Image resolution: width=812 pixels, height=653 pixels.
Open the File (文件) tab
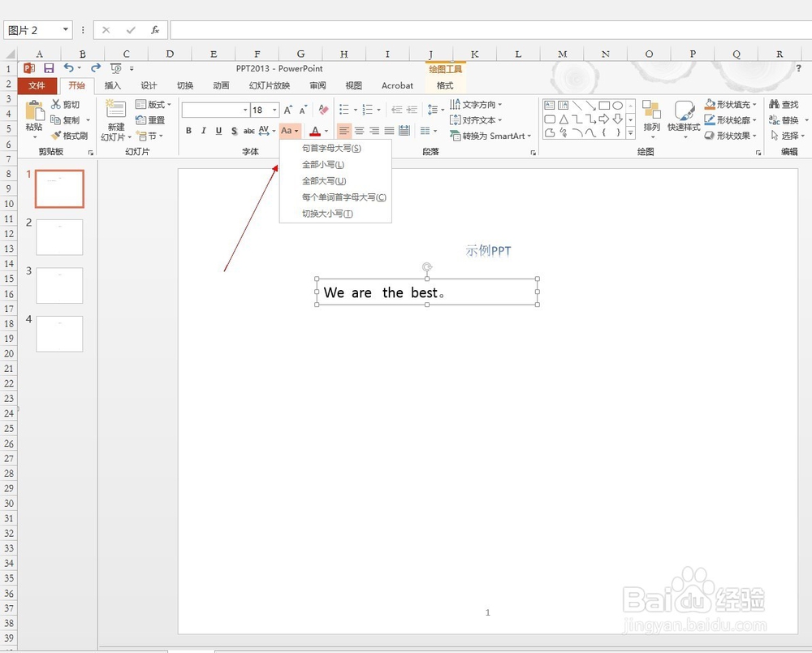[37, 85]
